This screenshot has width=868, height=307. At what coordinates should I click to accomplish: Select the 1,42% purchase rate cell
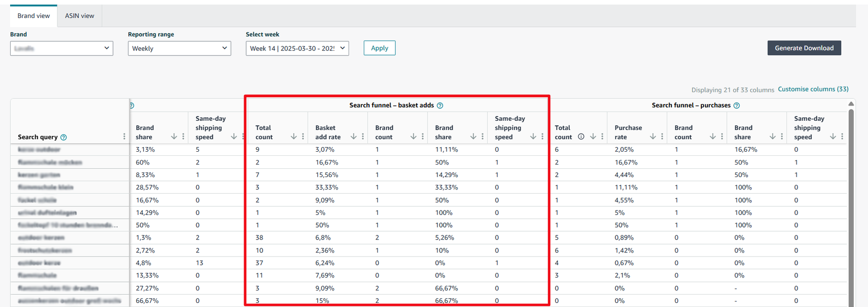(624, 250)
